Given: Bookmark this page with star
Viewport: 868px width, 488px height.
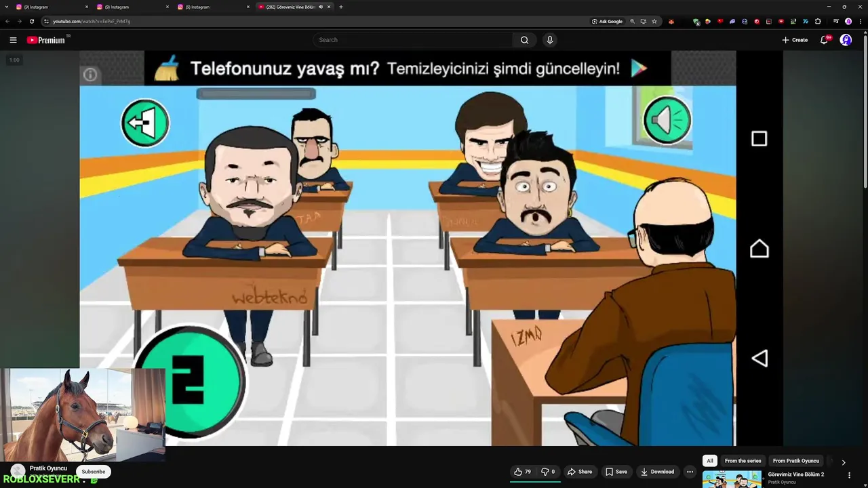Looking at the screenshot, I should pyautogui.click(x=654, y=21).
